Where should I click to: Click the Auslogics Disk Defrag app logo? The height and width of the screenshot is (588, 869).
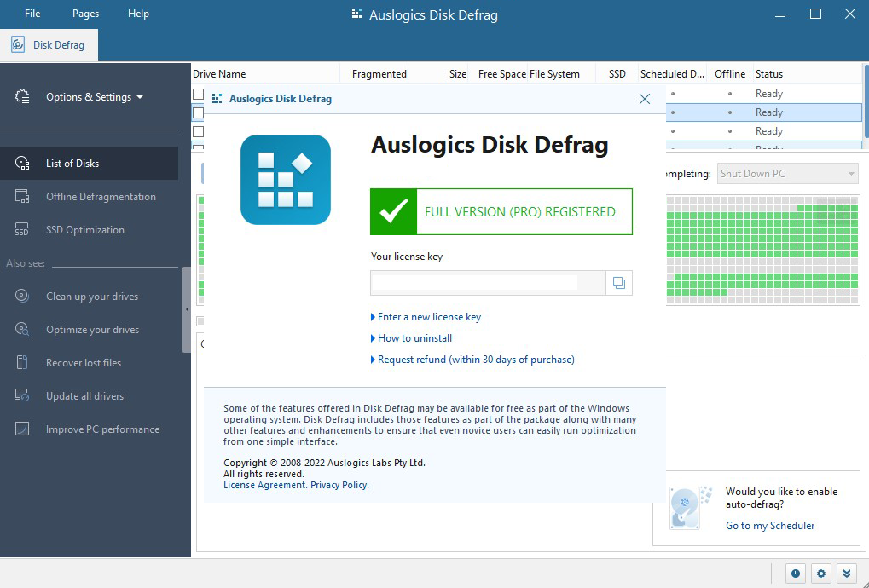point(286,180)
